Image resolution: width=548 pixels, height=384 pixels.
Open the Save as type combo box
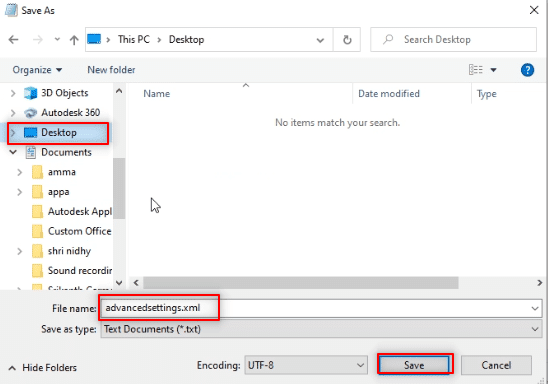pyautogui.click(x=321, y=329)
